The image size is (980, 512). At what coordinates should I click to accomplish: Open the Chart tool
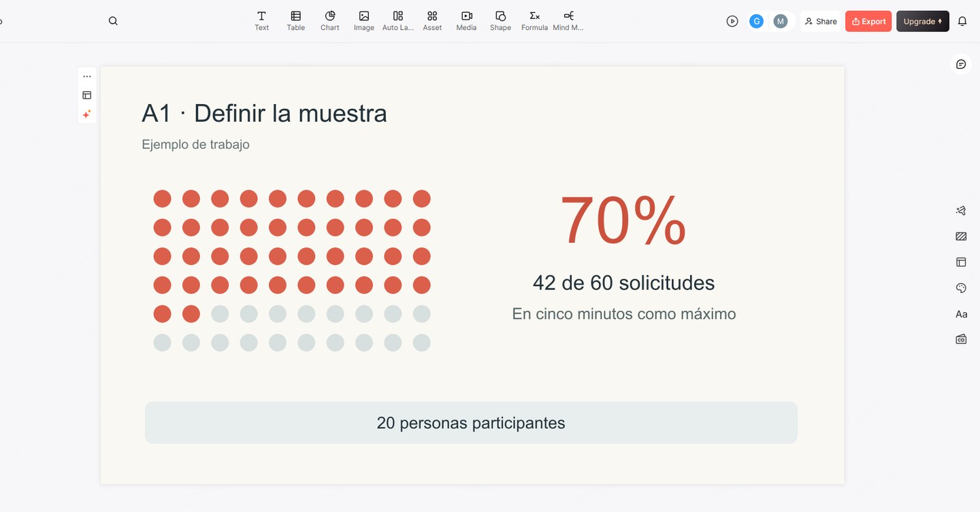point(330,21)
